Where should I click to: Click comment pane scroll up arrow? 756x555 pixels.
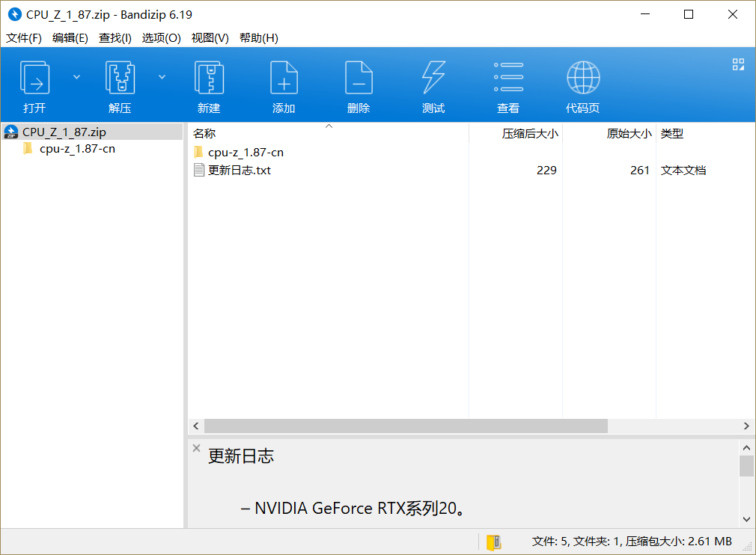pos(746,447)
